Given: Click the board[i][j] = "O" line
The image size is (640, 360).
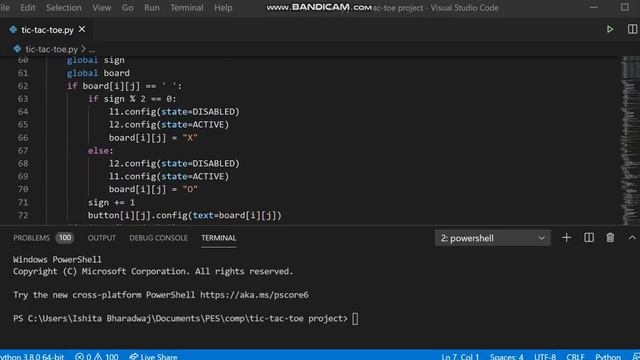Looking at the screenshot, I should pyautogui.click(x=153, y=189).
